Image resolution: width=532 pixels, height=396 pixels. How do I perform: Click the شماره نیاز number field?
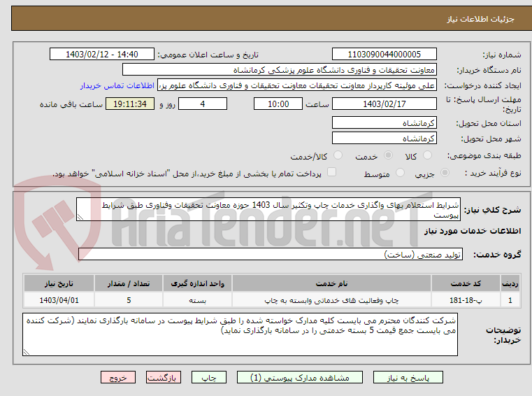384,55
